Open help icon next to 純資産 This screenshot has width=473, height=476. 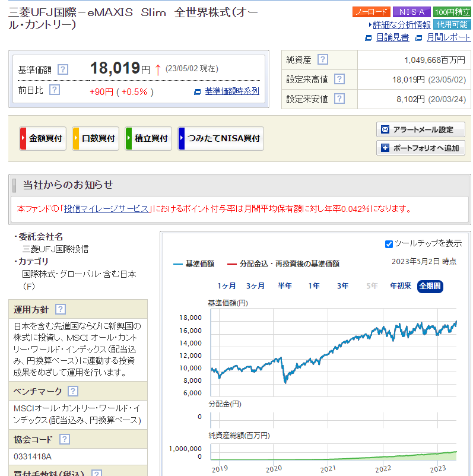pos(323,59)
